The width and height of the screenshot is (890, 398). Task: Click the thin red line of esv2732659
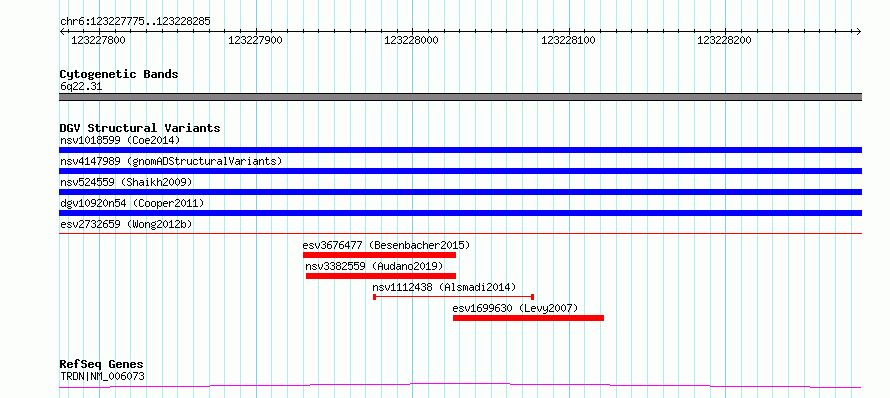[460, 233]
